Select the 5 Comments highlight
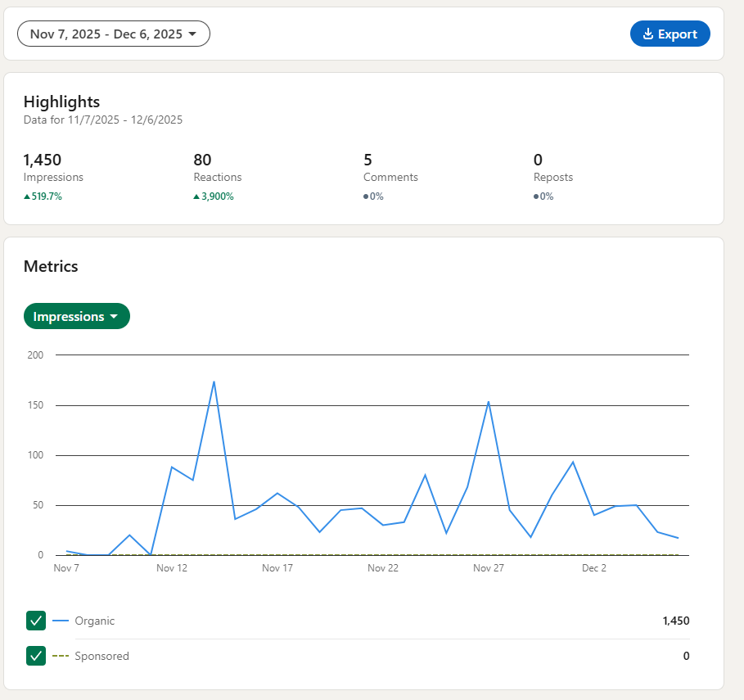744x700 pixels. coord(368,160)
